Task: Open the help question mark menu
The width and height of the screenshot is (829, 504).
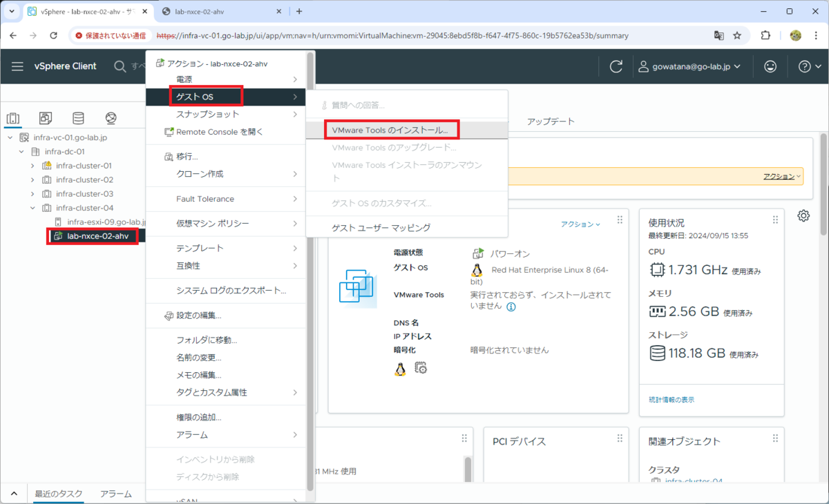Action: [x=808, y=66]
